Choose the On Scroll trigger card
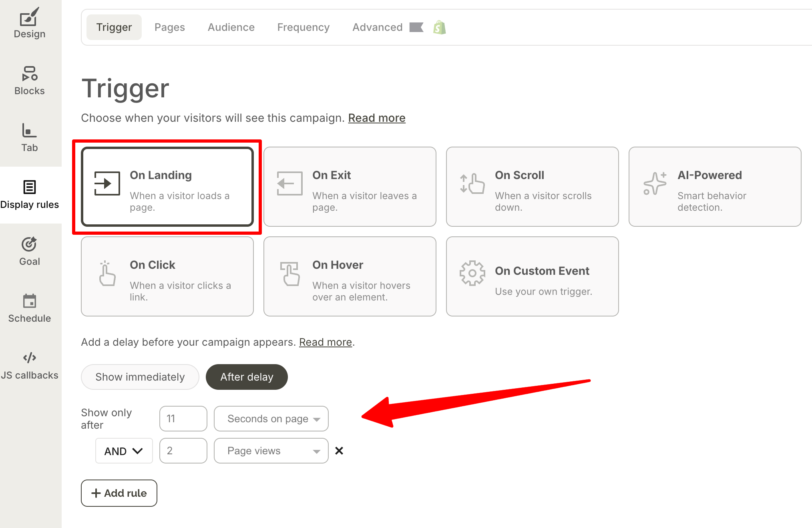The width and height of the screenshot is (812, 528). (x=532, y=187)
